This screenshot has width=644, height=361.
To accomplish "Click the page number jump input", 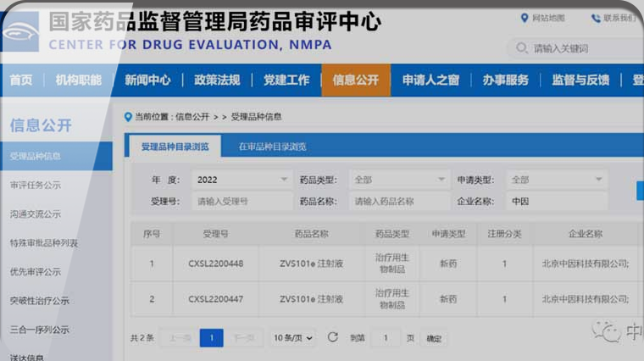I will point(386,338).
